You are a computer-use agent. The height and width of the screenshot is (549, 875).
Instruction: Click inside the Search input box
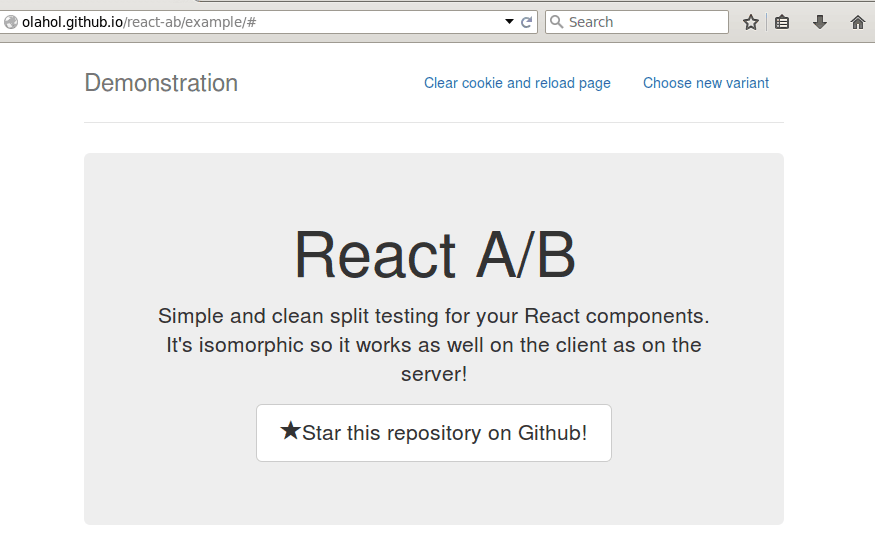point(645,22)
